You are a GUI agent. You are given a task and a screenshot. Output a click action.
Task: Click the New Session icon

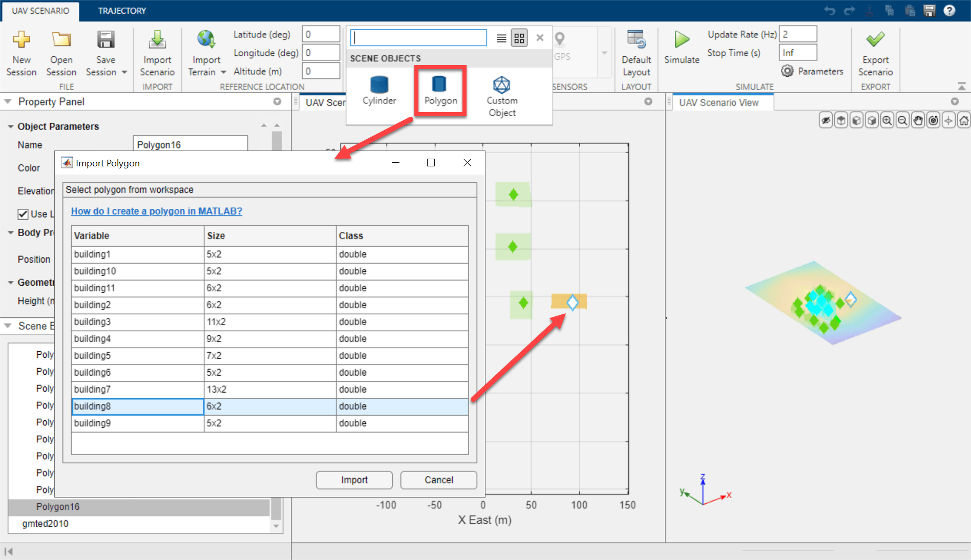tap(21, 39)
